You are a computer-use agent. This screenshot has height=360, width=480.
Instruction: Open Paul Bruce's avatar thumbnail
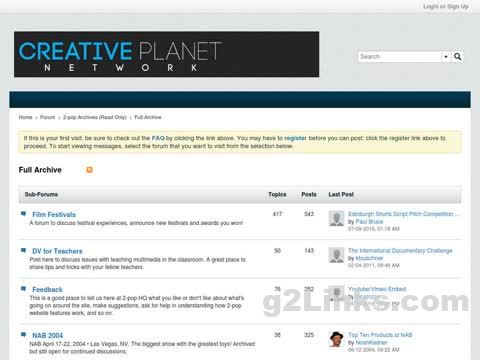coord(336,219)
